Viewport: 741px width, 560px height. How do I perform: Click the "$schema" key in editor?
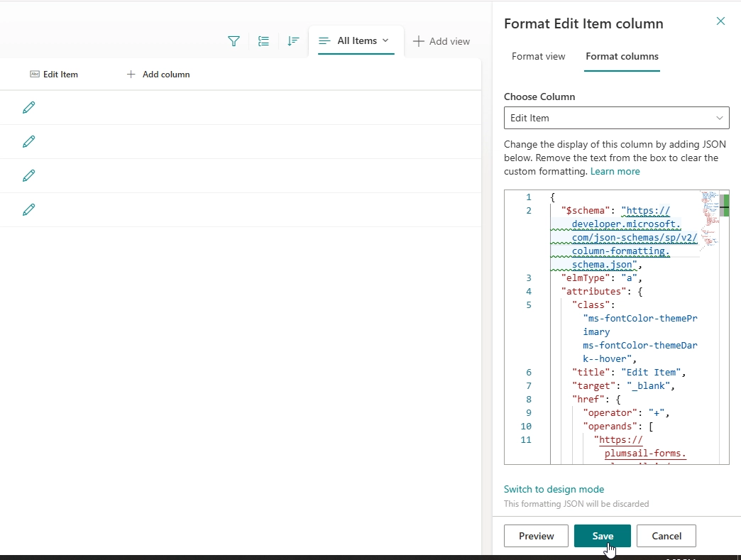[586, 210]
